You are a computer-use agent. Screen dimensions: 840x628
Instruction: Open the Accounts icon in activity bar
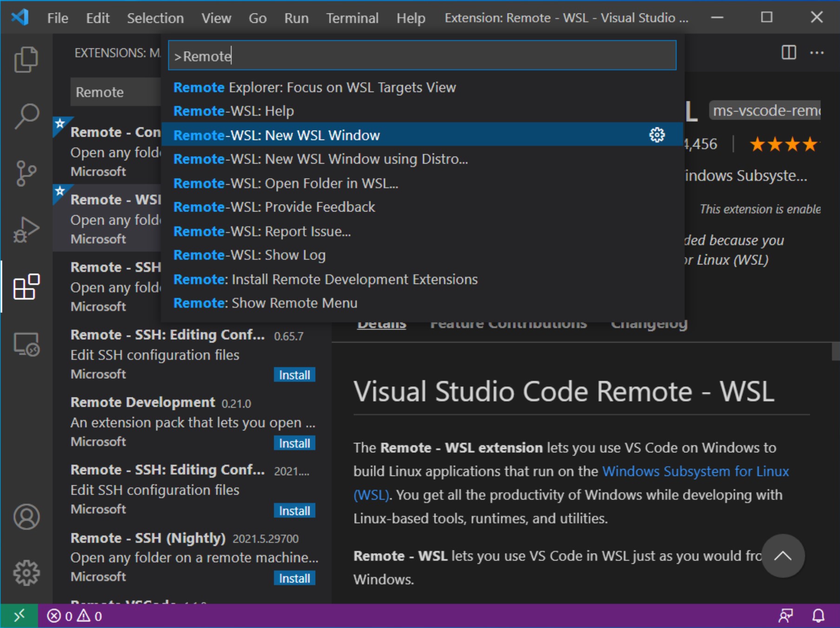26,516
